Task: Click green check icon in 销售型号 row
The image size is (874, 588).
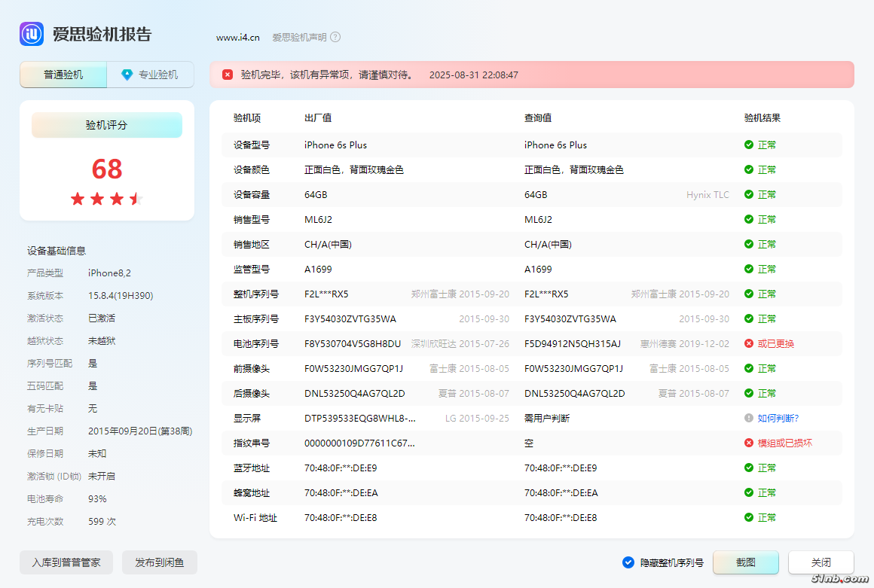Action: (749, 219)
